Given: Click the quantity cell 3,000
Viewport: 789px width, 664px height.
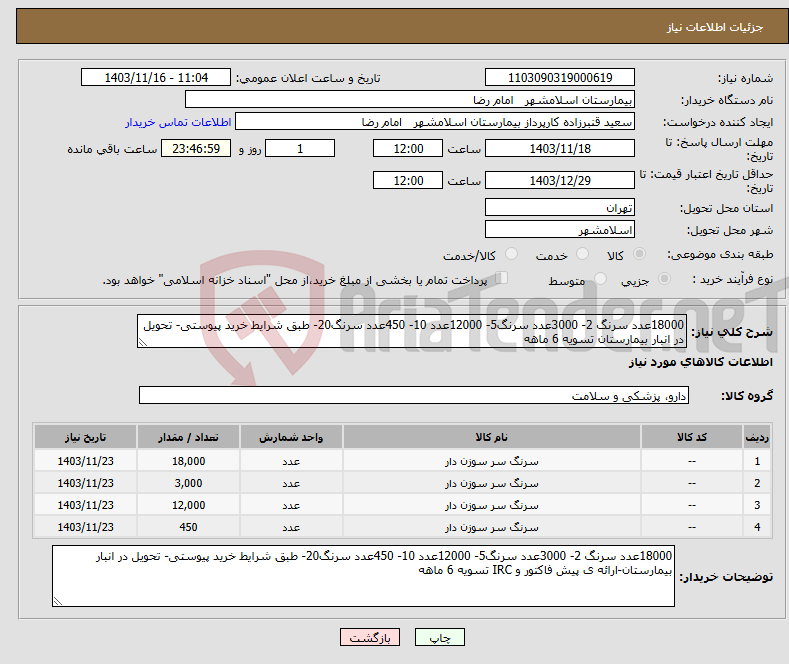Looking at the screenshot, I should click(188, 483).
